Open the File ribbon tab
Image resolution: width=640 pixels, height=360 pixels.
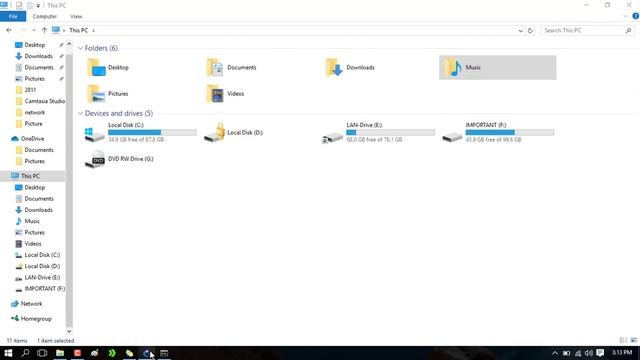coord(13,17)
